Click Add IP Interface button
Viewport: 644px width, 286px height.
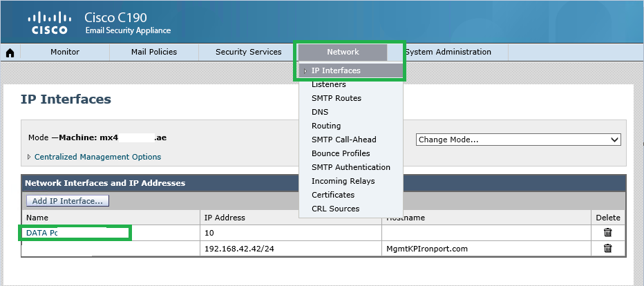pos(67,201)
